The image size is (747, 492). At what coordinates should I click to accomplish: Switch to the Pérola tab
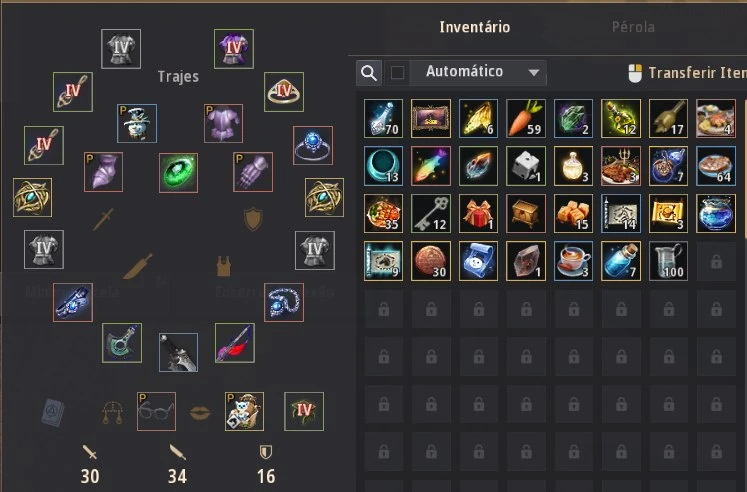(x=633, y=27)
